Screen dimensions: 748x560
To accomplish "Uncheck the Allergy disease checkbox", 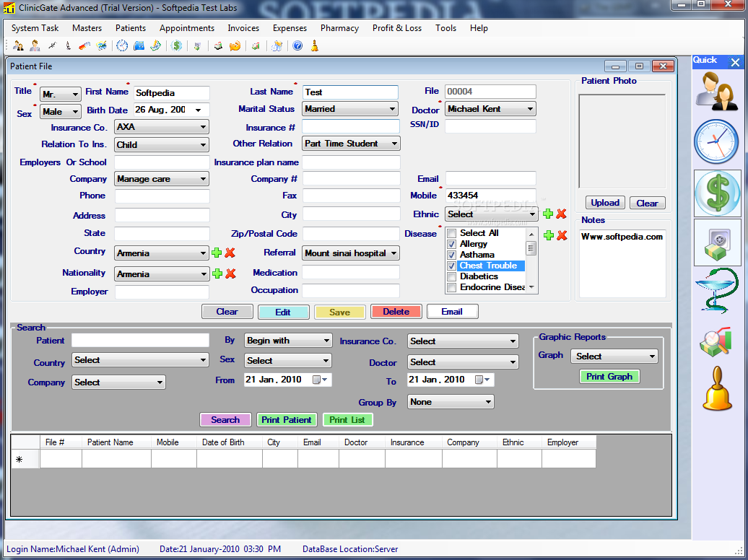I will [x=451, y=244].
